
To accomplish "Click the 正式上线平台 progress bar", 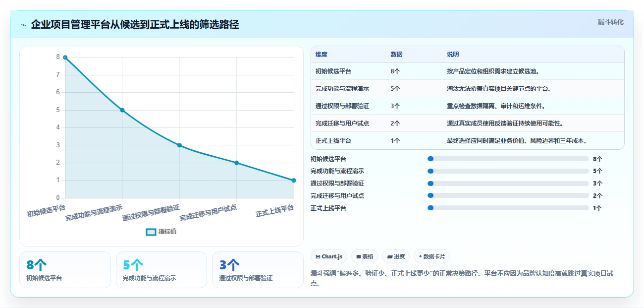I will (x=508, y=208).
